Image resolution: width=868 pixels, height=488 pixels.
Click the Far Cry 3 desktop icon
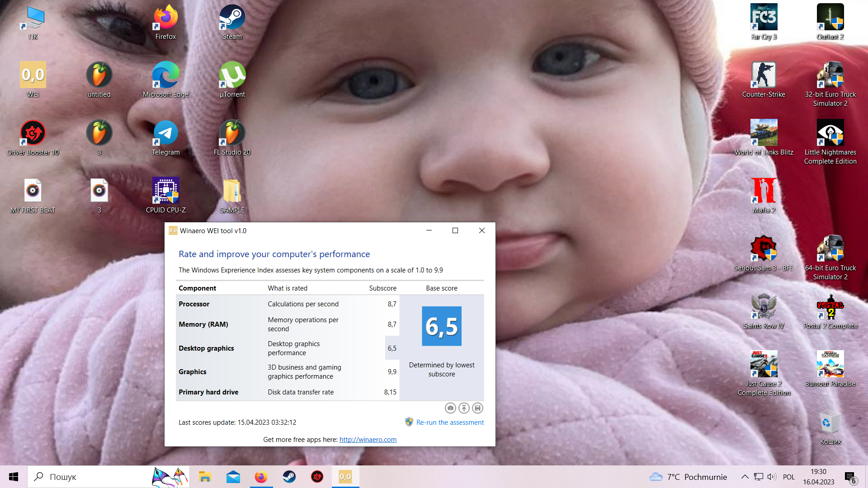(x=764, y=17)
